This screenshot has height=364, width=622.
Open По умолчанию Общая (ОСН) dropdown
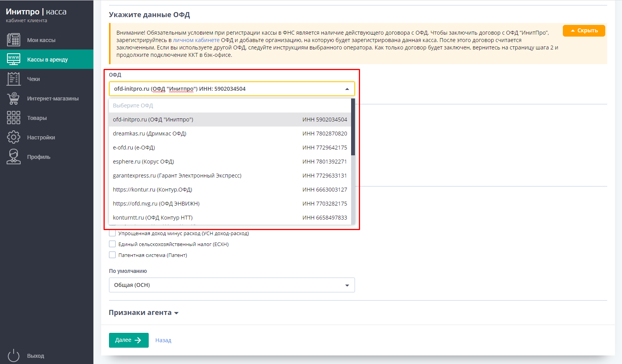pos(232,285)
